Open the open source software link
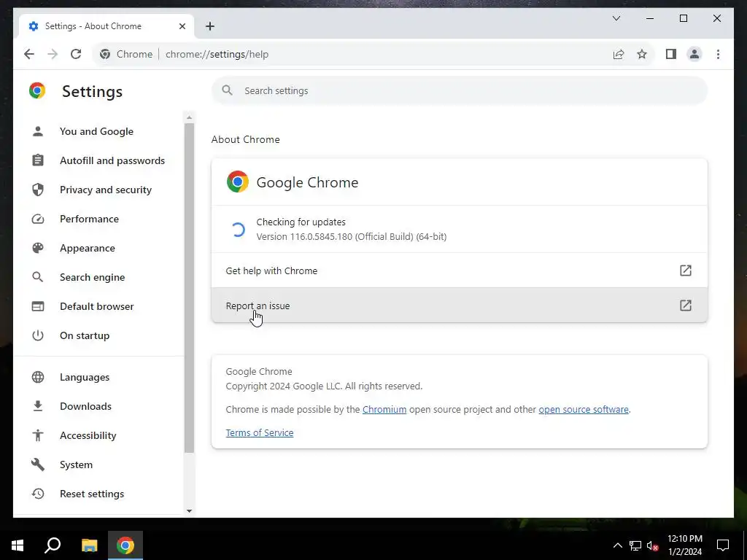This screenshot has height=560, width=747. click(584, 410)
